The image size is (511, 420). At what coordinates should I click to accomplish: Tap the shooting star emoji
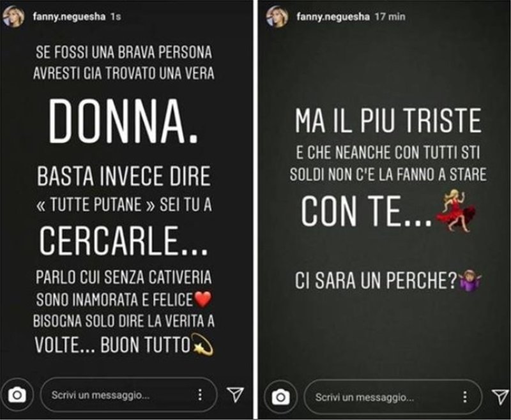click(202, 344)
